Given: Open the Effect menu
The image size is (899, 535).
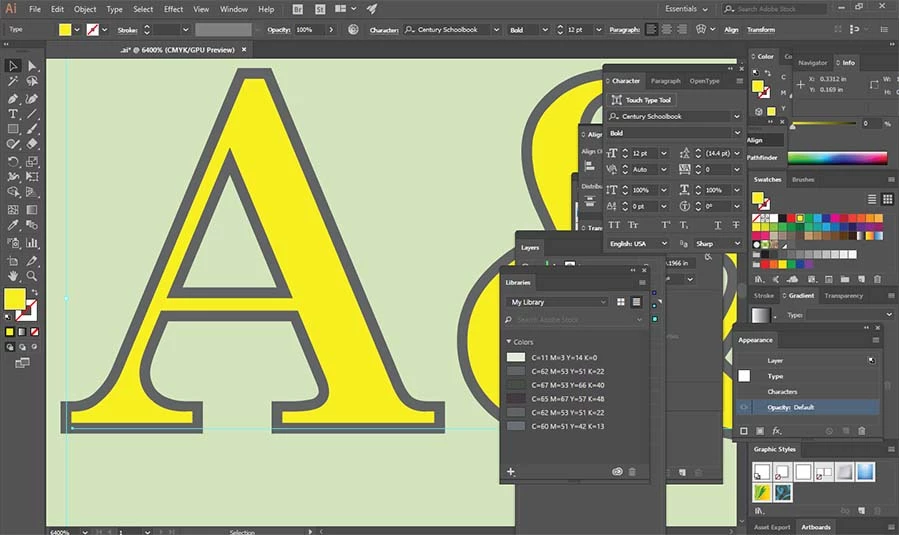Looking at the screenshot, I should coord(173,9).
